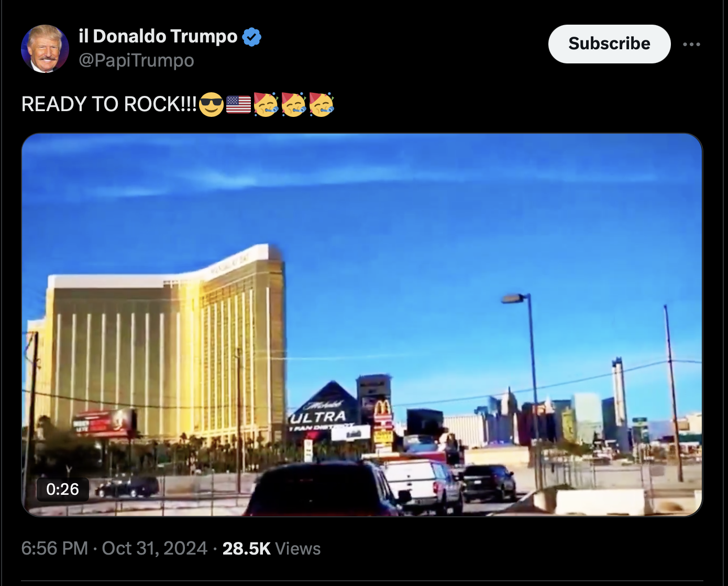Open the il Donaldo Trumpo display name link
The width and height of the screenshot is (728, 586).
pos(158,36)
